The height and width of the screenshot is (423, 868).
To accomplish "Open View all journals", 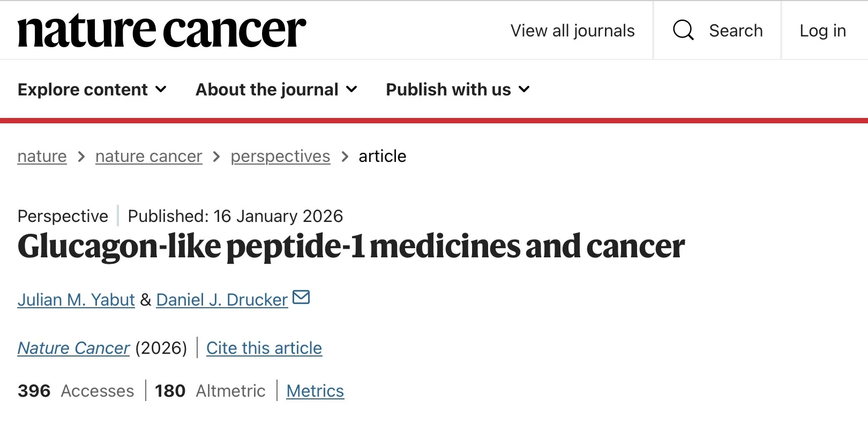I will [x=572, y=31].
